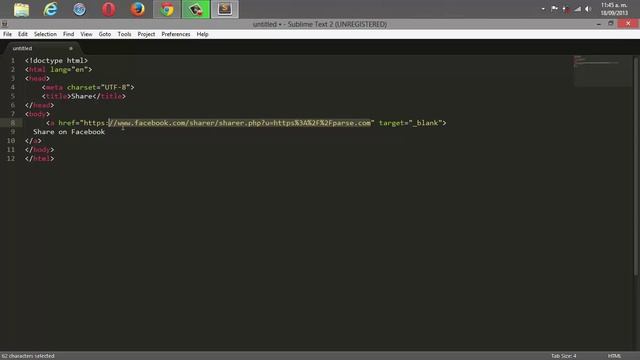640x360 pixels.
Task: Show hidden system tray icons arrow
Action: pos(543,9)
